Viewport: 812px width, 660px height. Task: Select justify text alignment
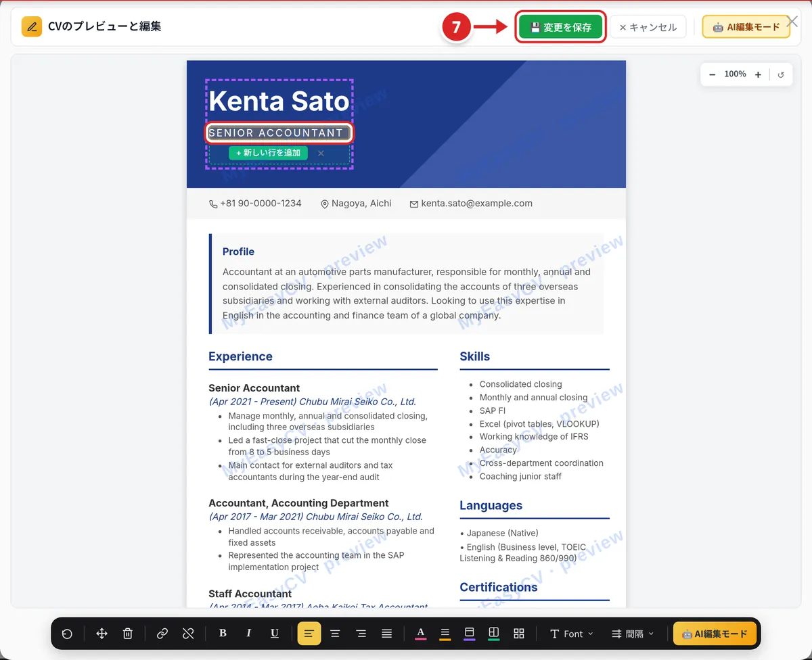(386, 634)
